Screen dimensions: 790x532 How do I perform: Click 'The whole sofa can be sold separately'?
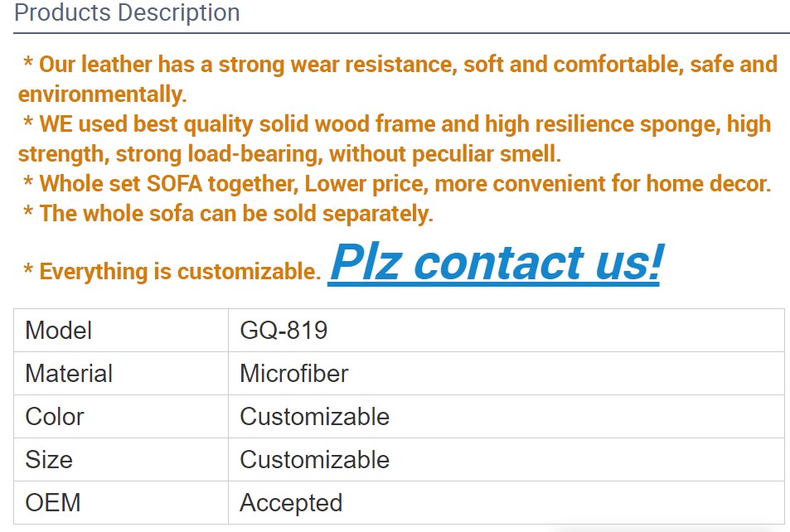coord(228,214)
